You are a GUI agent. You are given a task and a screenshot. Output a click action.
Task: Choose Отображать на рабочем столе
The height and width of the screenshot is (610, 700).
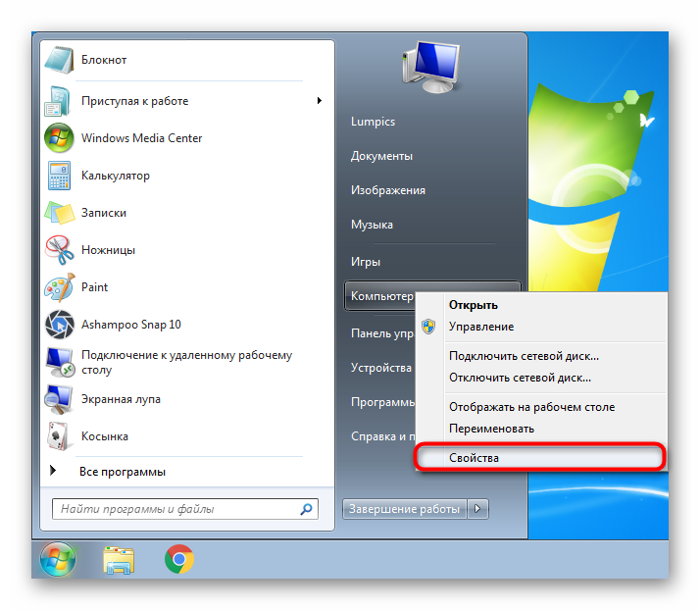click(x=531, y=407)
